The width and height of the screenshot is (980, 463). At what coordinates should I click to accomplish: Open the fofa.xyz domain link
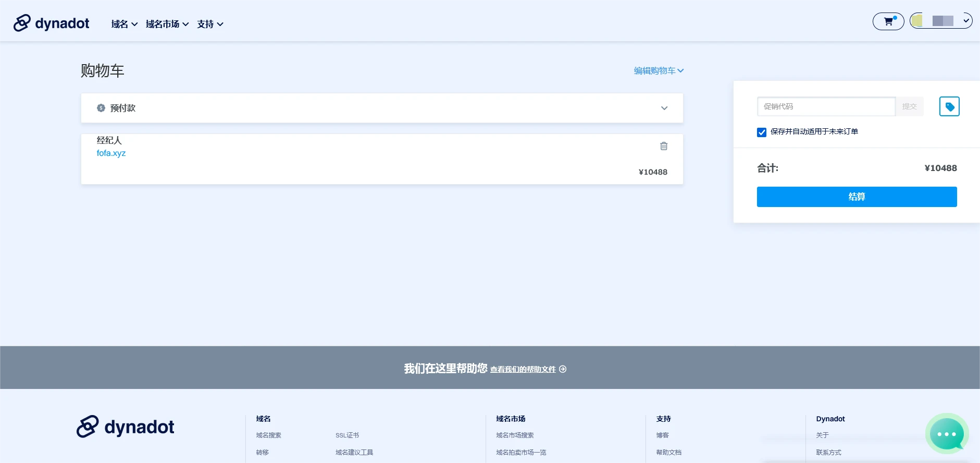tap(111, 153)
